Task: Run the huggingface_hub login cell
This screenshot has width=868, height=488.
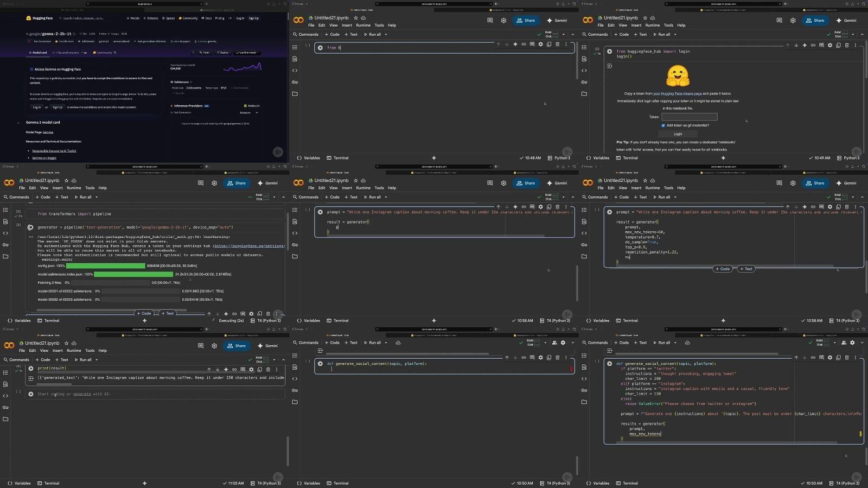Action: (609, 52)
